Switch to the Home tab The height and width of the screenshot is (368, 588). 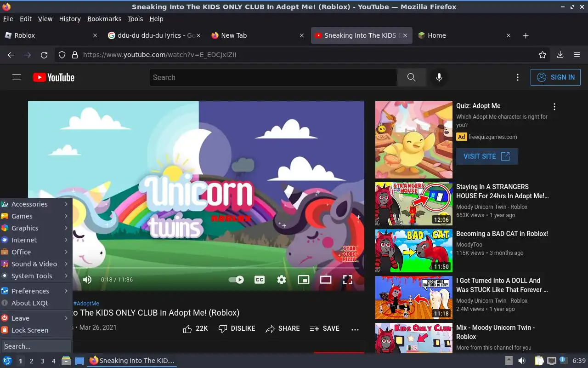(x=465, y=35)
